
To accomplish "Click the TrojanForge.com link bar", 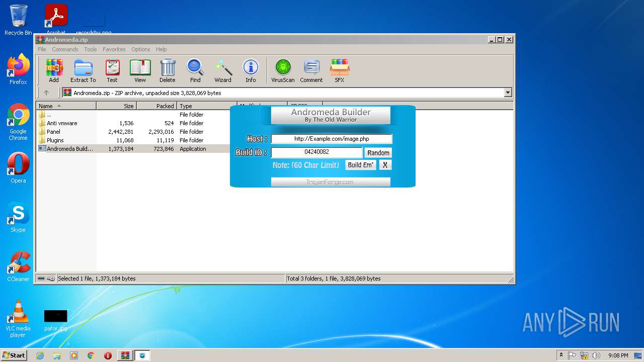I will pos(331,182).
